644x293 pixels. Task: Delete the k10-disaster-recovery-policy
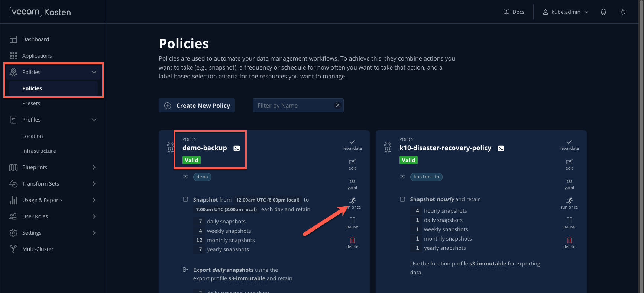569,243
